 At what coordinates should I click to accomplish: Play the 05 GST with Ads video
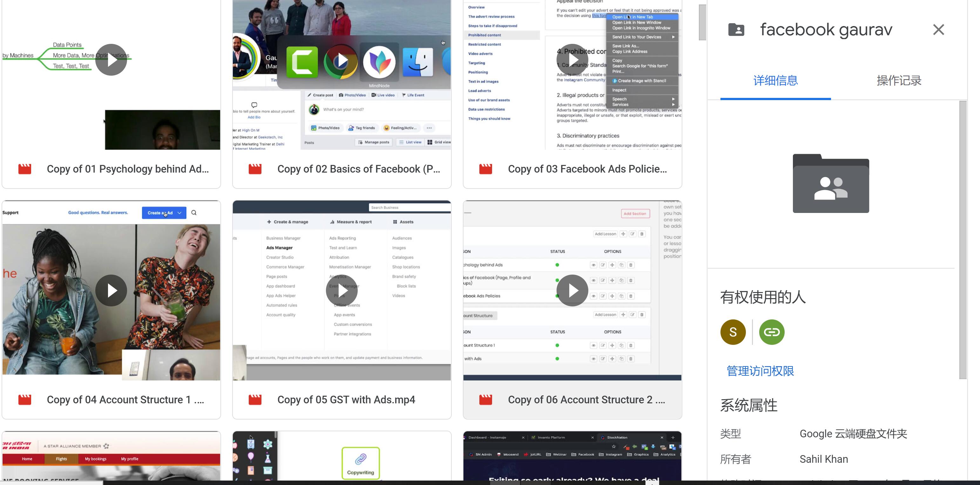coord(341,290)
